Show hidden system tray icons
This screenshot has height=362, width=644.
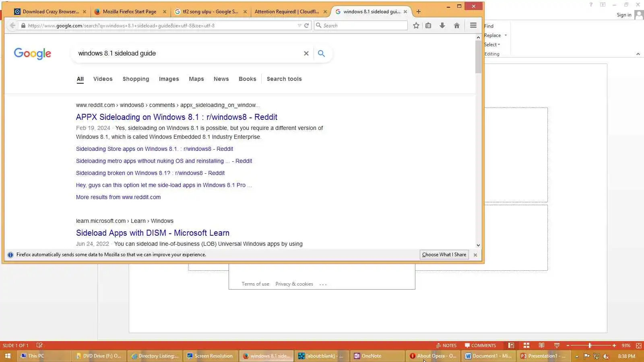pos(577,356)
